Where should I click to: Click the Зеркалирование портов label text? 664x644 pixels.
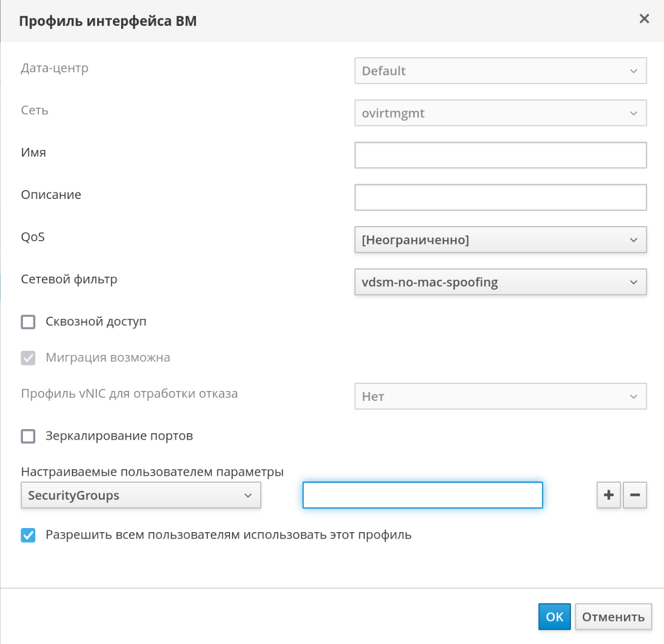coord(119,436)
